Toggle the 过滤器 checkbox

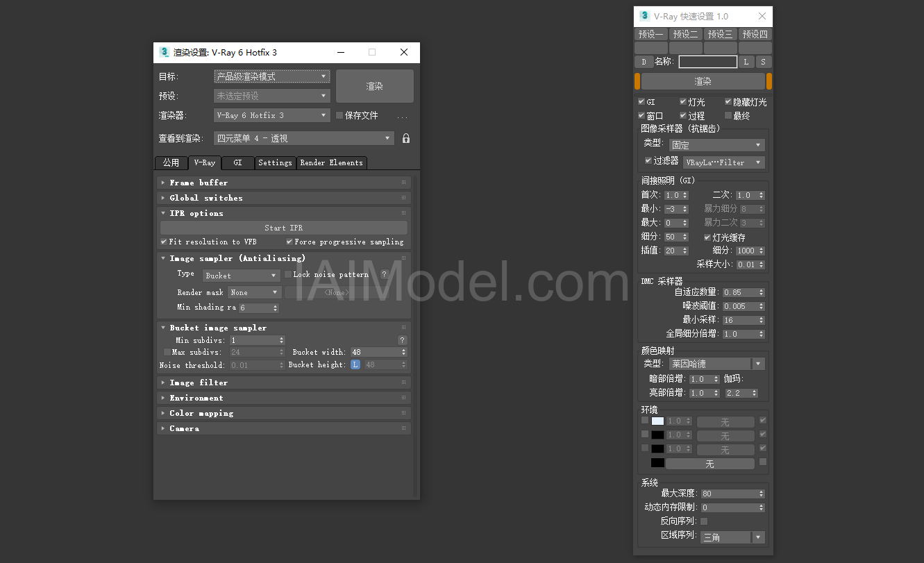[648, 160]
